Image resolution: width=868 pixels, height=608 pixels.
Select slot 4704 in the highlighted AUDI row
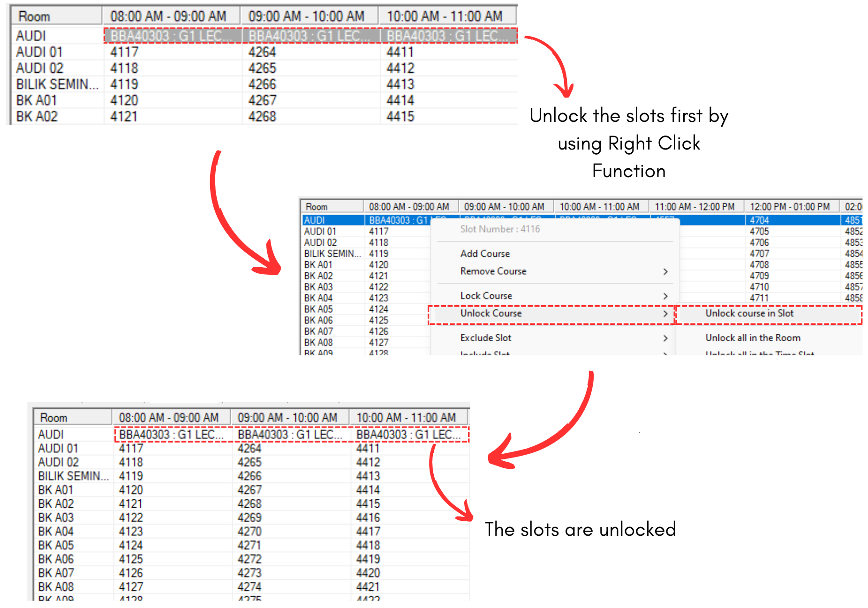tap(759, 220)
